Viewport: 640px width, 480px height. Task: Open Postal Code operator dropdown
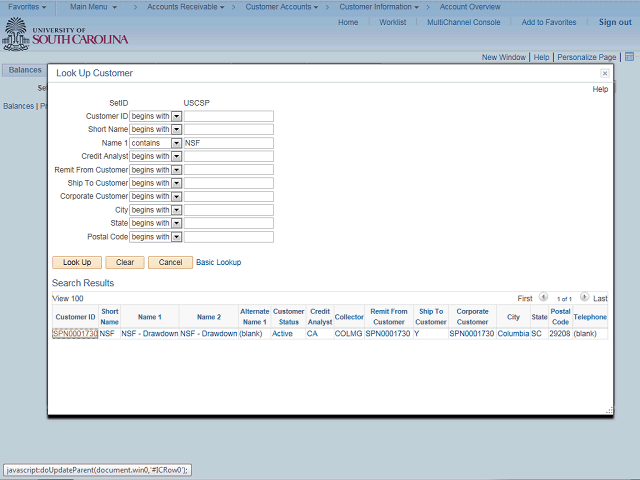176,237
